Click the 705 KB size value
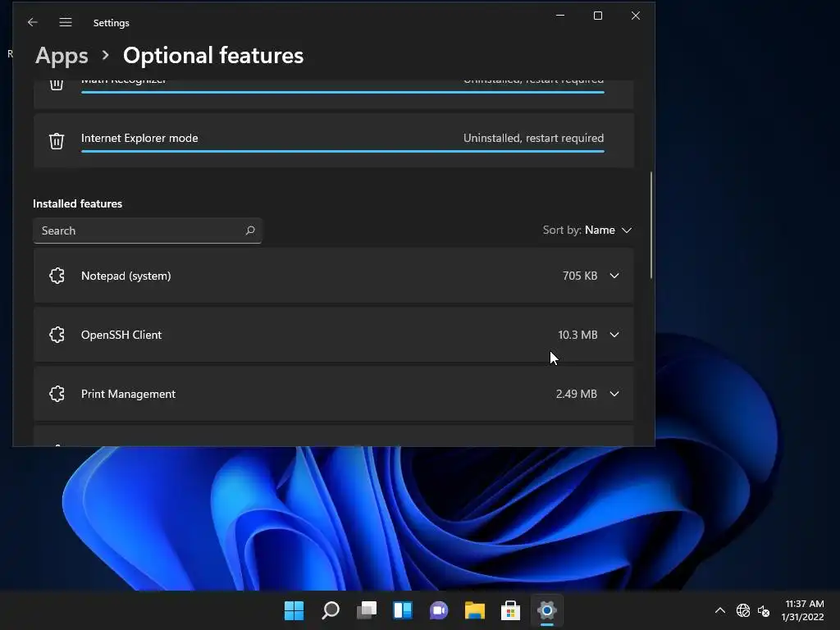Image resolution: width=840 pixels, height=630 pixels. (580, 276)
